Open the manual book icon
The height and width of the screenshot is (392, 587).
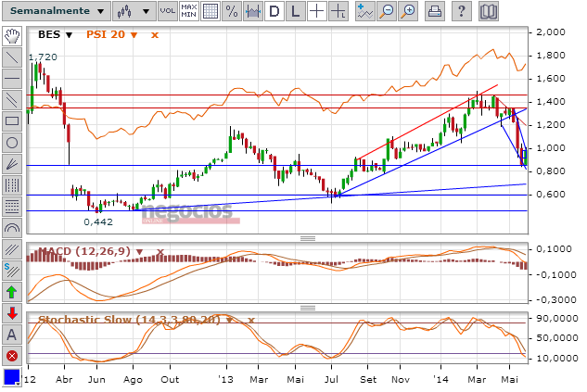tap(489, 11)
